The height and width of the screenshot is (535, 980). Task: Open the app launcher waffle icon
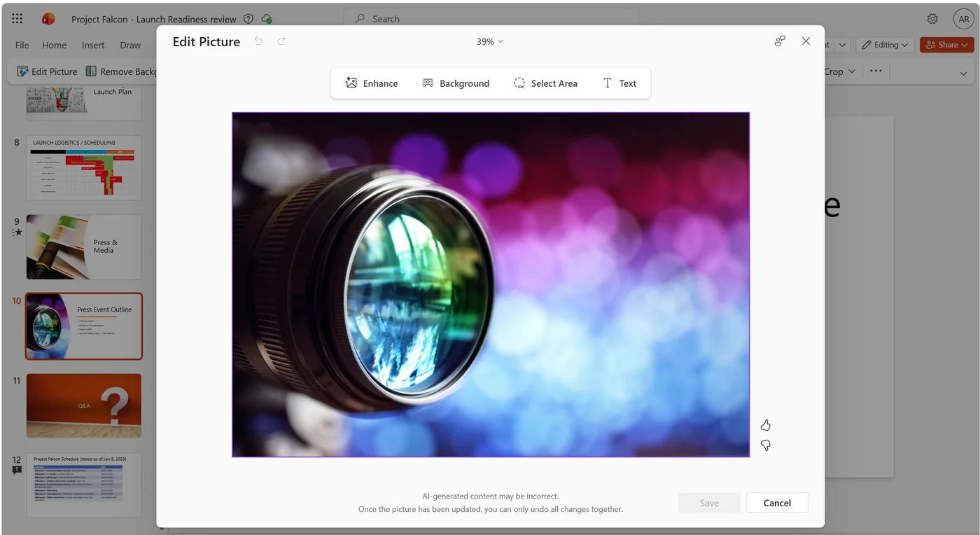[17, 19]
